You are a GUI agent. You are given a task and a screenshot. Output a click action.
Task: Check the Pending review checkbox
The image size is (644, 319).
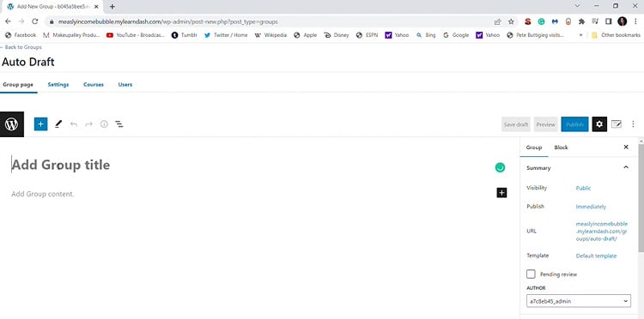[x=531, y=274]
